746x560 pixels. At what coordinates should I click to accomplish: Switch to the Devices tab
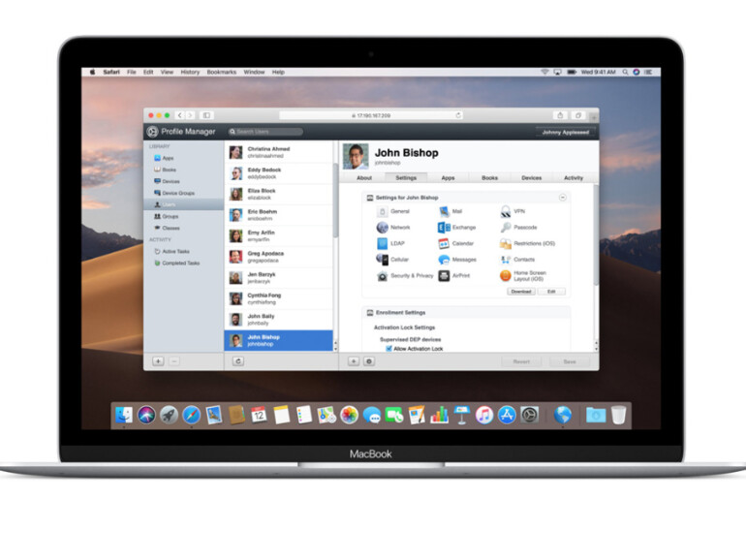pos(532,178)
